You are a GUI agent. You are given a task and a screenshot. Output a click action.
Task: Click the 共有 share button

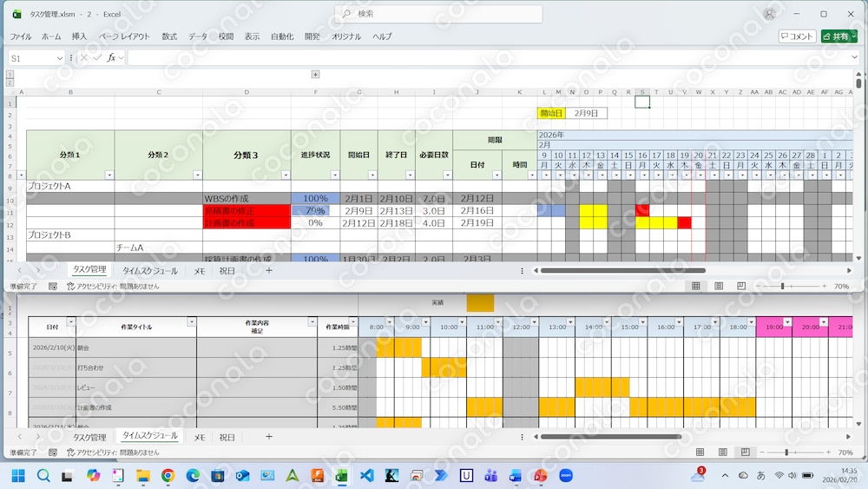[839, 36]
